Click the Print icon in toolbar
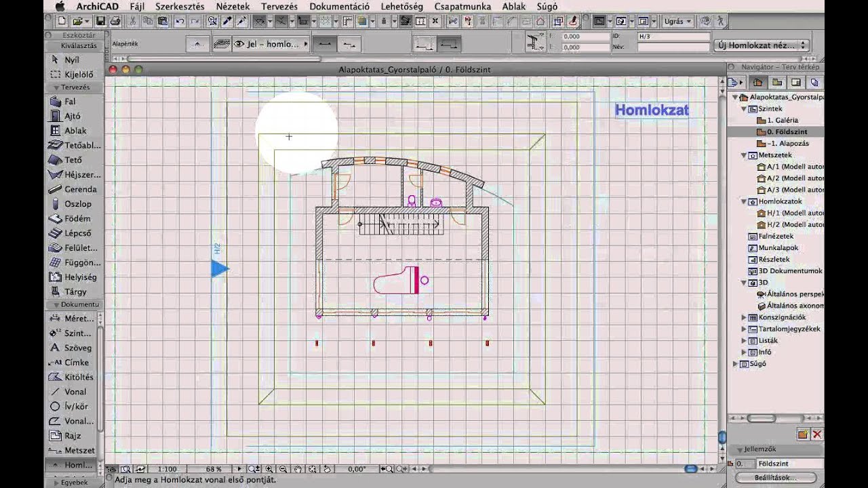Viewport: 868px width, 488px height. 115,21
